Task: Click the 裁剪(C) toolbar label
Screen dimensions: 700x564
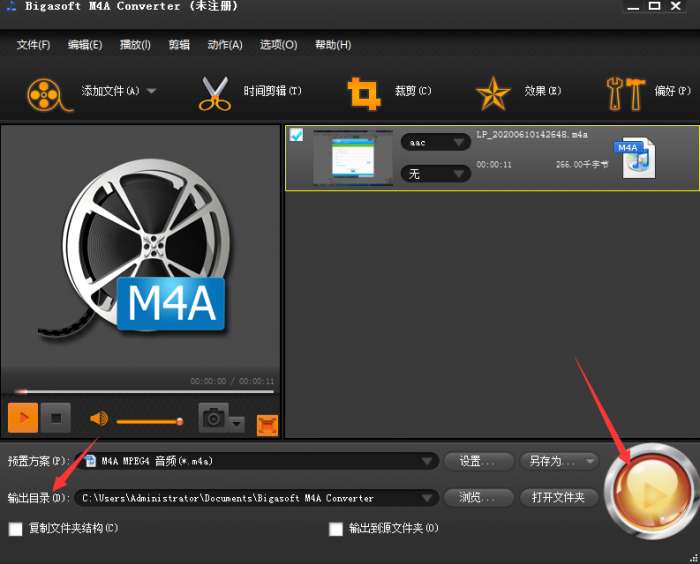Action: pos(413,91)
